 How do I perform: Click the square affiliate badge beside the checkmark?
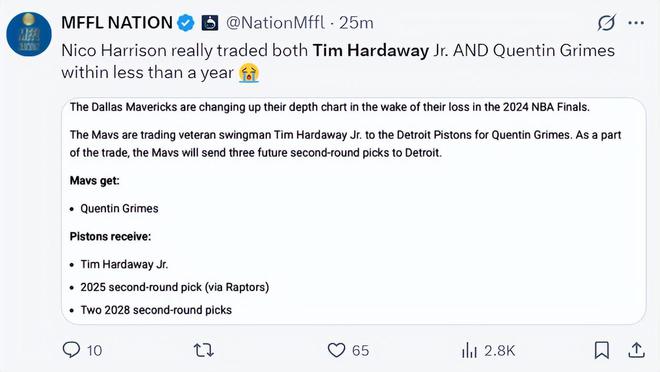pos(210,23)
